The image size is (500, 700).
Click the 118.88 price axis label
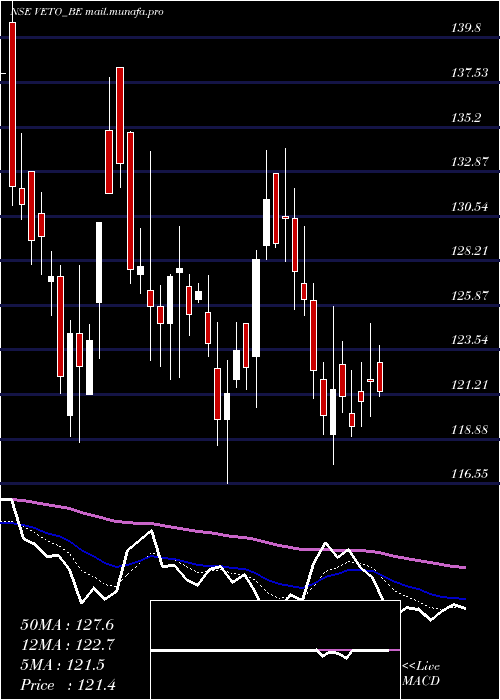click(470, 429)
